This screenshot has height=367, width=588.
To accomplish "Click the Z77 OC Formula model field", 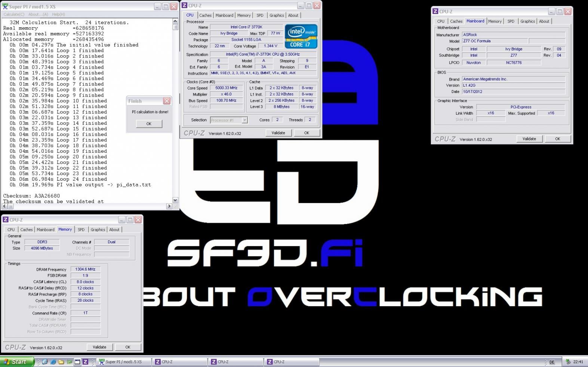I will [495, 41].
